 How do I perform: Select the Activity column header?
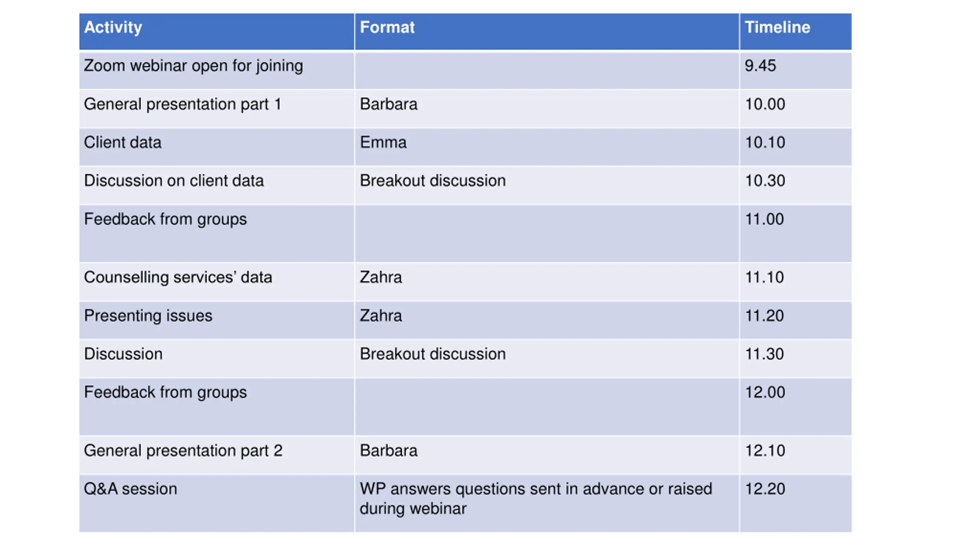(x=217, y=31)
